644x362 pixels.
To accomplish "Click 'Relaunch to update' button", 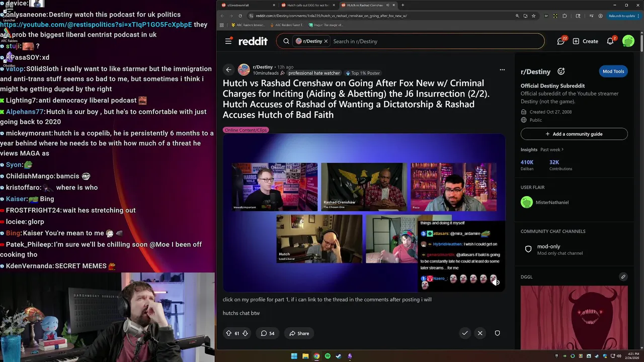I will pos(623,16).
